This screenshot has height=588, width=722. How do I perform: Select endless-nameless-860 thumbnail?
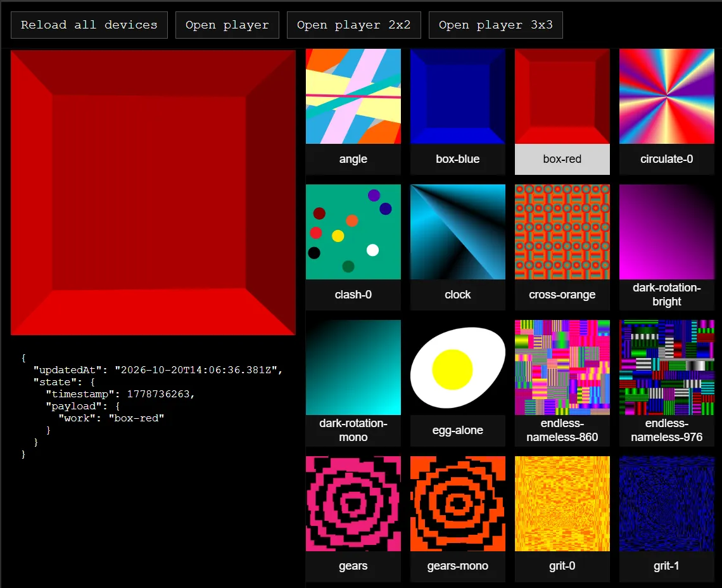pyautogui.click(x=562, y=367)
